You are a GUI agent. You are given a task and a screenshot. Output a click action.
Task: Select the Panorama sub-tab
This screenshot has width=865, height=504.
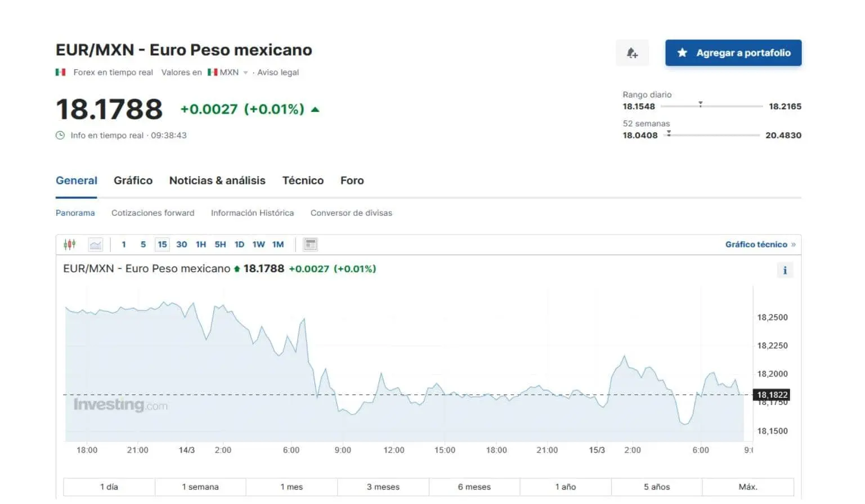[75, 213]
